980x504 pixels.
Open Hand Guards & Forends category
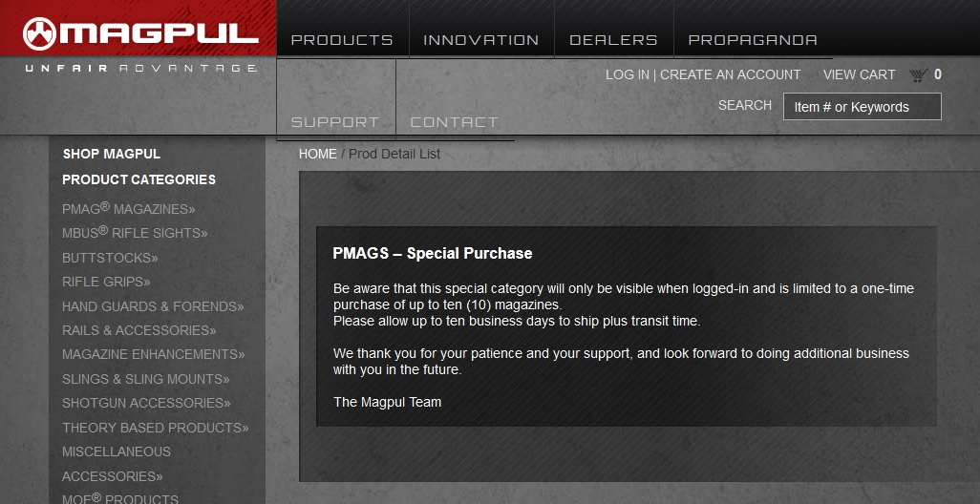click(153, 306)
